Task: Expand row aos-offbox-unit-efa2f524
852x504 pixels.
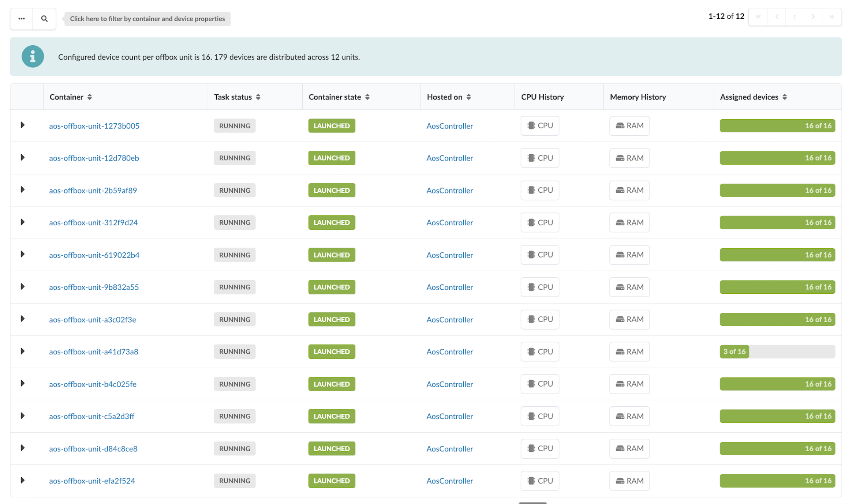Action: point(22,480)
